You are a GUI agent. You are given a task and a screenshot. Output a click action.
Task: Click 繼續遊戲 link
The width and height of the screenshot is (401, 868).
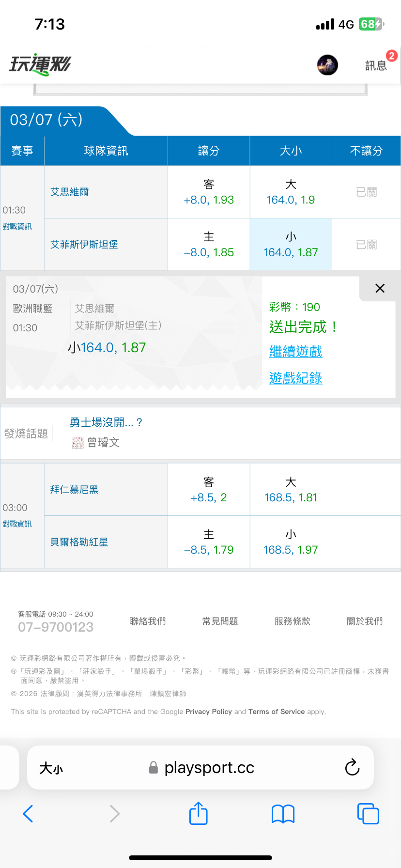point(296,352)
